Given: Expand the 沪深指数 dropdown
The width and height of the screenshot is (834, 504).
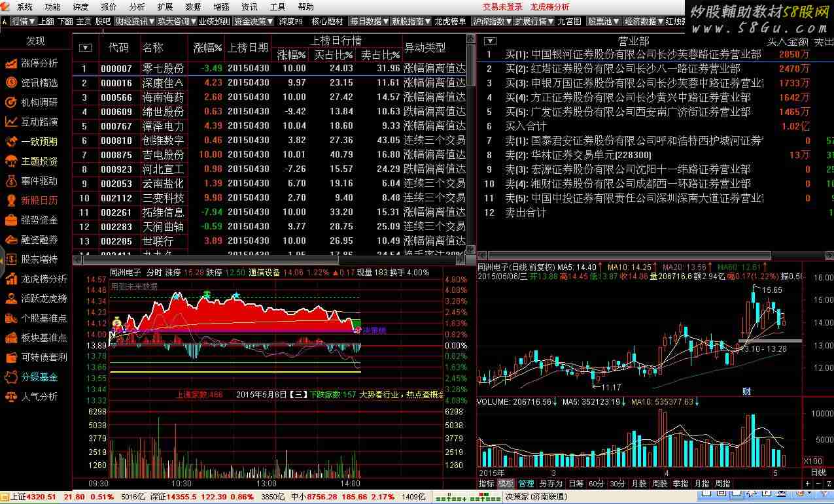Looking at the screenshot, I should click(x=492, y=22).
